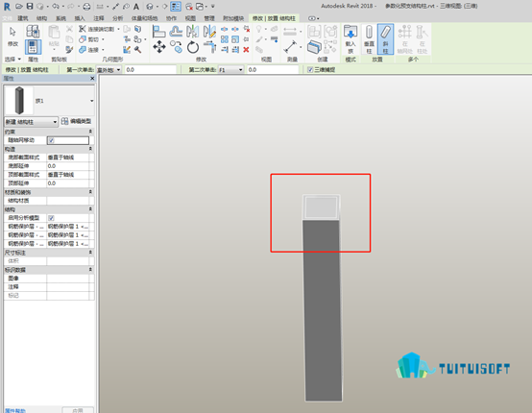Image resolution: width=532 pixels, height=413 pixels.
Task: Click the Measure Between Two References tool
Action: pyautogui.click(x=290, y=47)
